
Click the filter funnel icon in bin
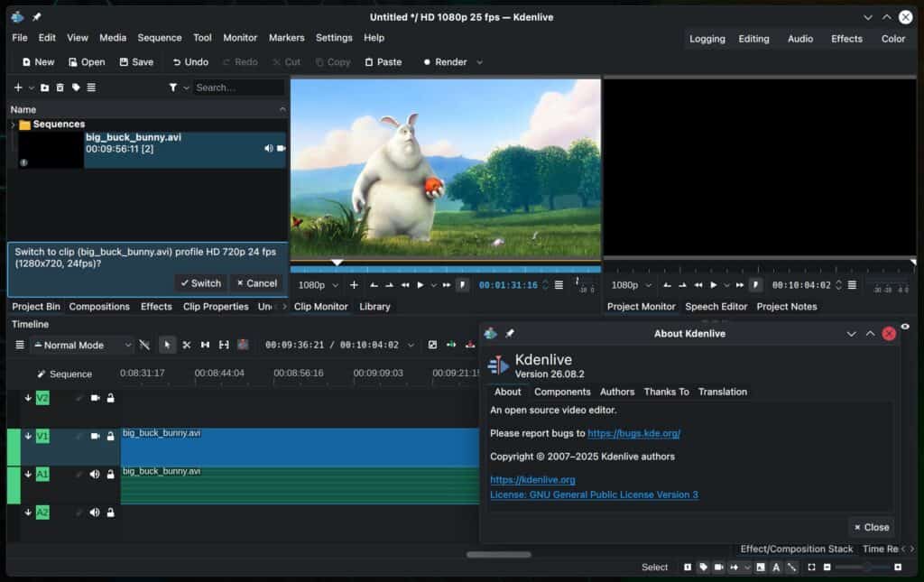point(172,88)
